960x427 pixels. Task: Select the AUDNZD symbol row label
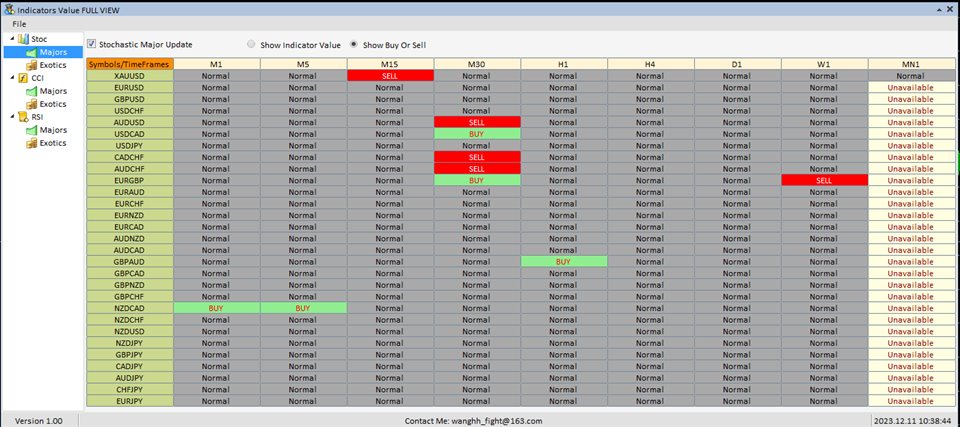[130, 238]
